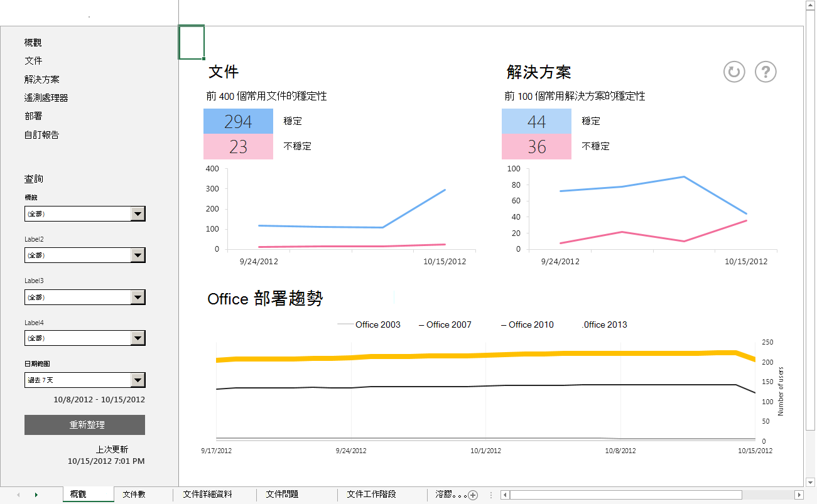The width and height of the screenshot is (817, 504).
Task: Click vertical scrollbar down arrow
Action: 811,482
